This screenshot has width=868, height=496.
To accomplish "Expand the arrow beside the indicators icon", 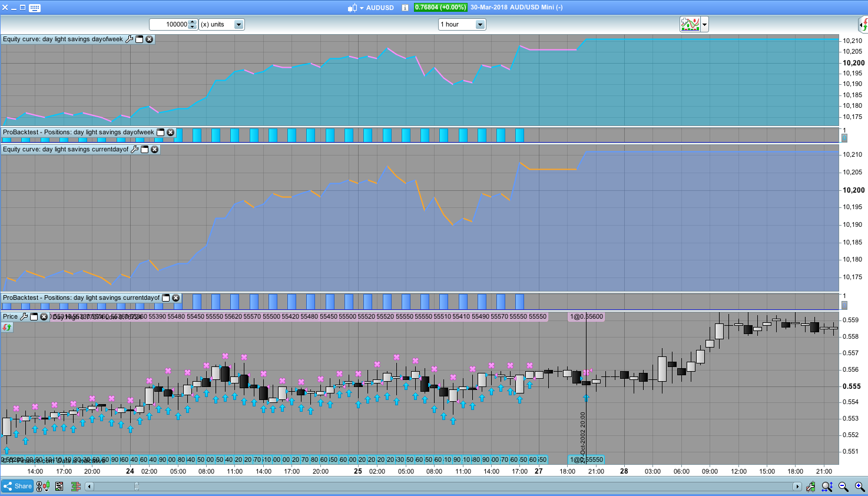I will pyautogui.click(x=704, y=24).
